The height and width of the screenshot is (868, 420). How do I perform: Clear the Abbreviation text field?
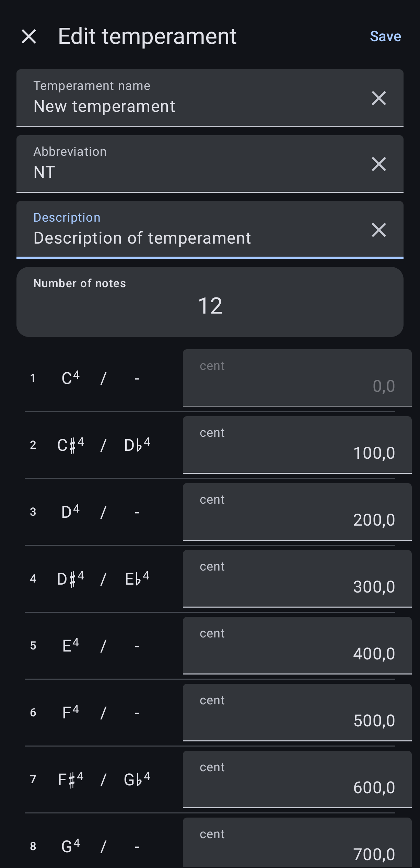point(378,164)
